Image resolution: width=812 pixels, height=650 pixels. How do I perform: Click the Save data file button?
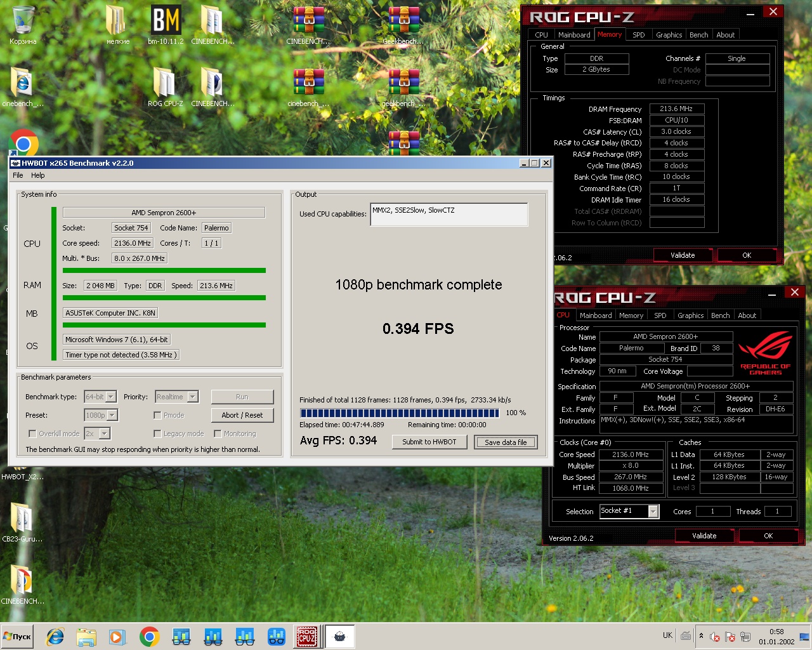pyautogui.click(x=506, y=442)
